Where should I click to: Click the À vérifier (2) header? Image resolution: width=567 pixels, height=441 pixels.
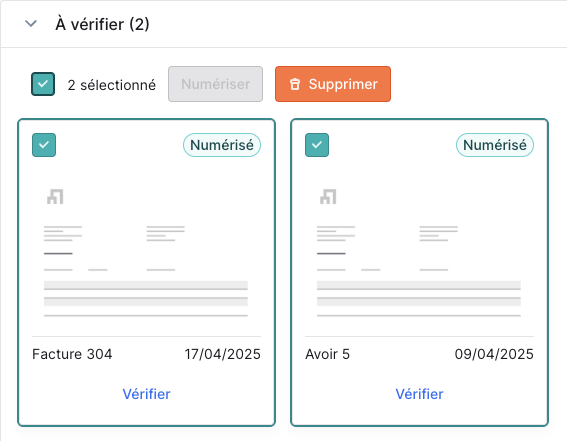(x=102, y=24)
